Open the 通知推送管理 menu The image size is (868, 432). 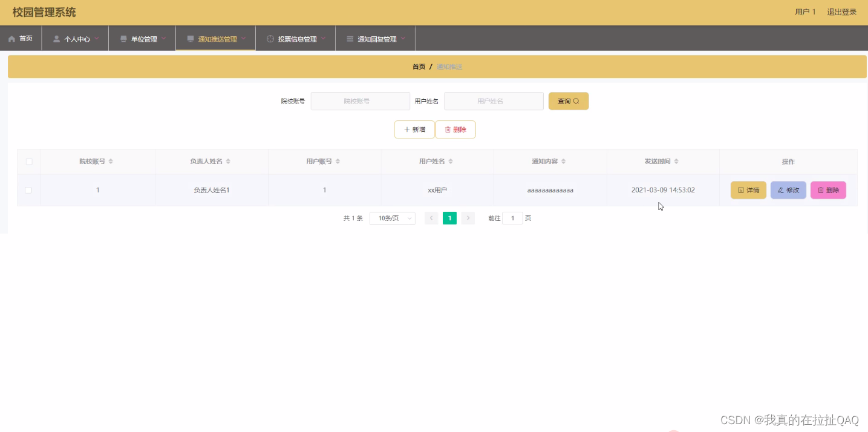click(216, 39)
